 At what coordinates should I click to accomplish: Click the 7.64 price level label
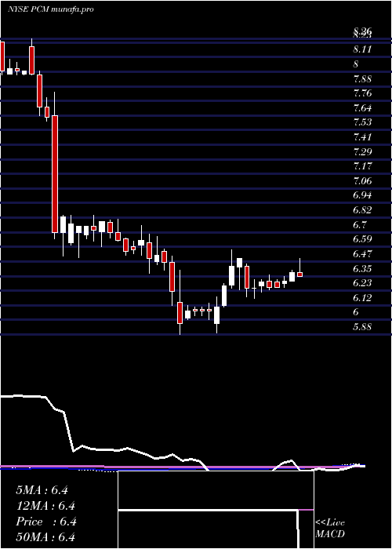[362, 108]
